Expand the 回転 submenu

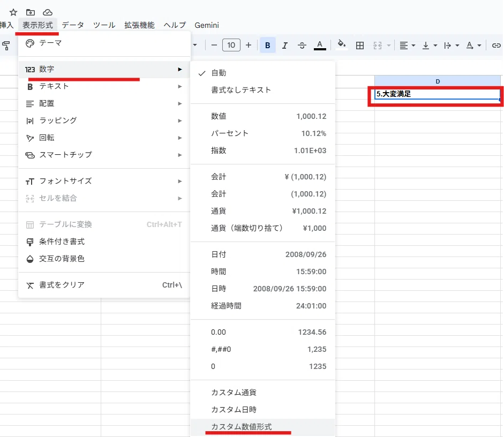104,138
